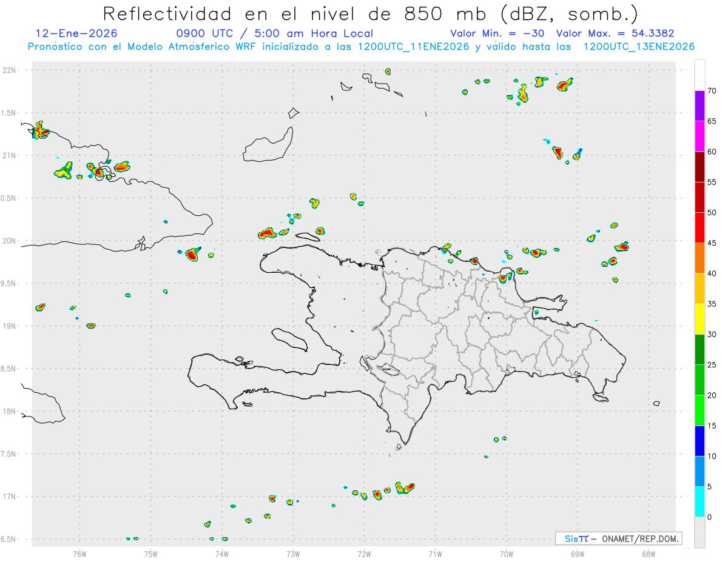Screen dimensions: 728x562
Task: Click the colorbar value label "55"
Action: [712, 182]
